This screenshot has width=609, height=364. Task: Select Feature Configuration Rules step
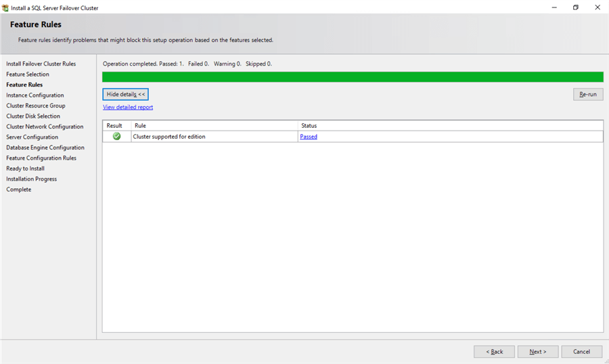(41, 158)
